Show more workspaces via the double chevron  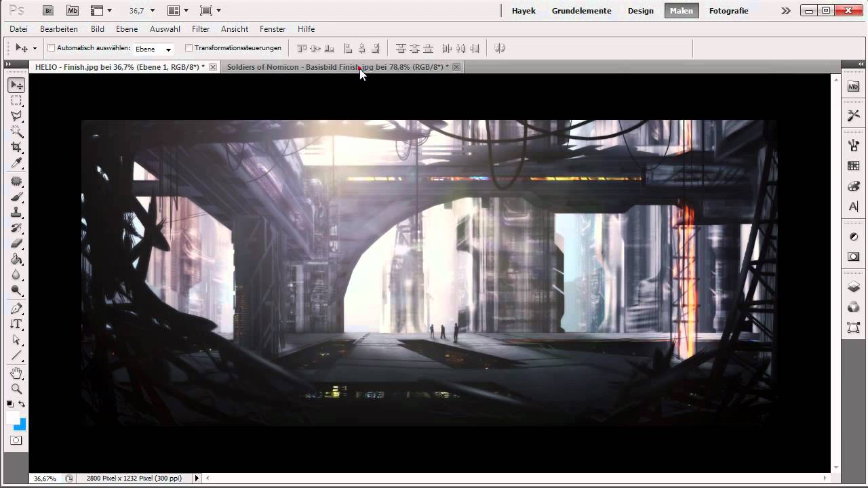click(x=785, y=11)
